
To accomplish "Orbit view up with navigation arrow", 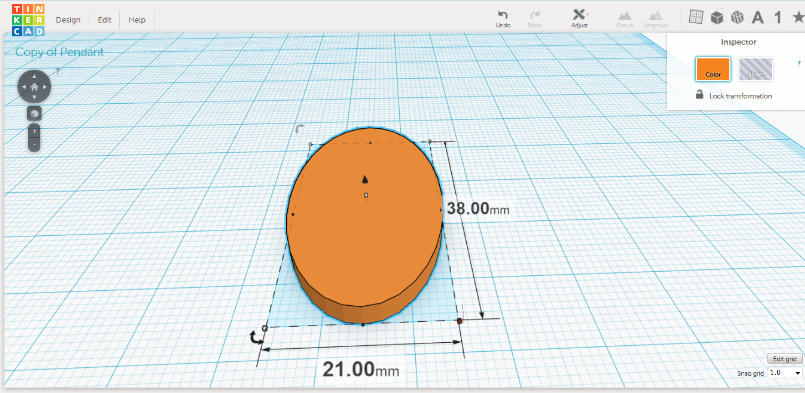I will click(34, 76).
